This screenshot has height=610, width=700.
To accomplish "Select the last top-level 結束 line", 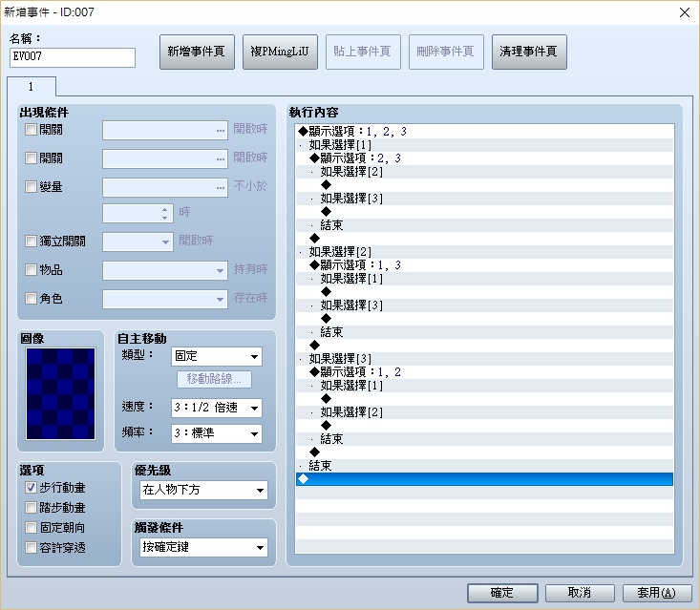I will 484,466.
